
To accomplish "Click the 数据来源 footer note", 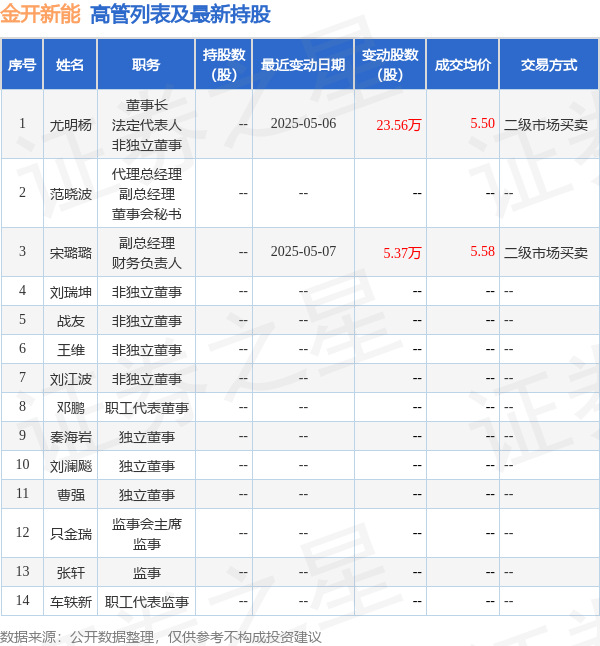I will point(160,637).
